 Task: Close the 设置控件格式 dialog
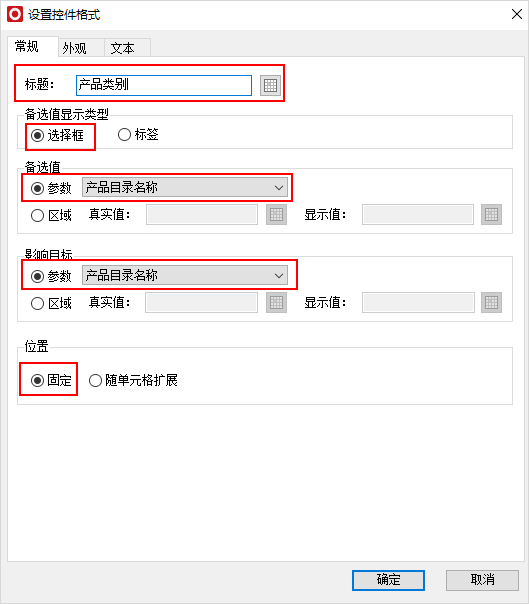pyautogui.click(x=517, y=14)
